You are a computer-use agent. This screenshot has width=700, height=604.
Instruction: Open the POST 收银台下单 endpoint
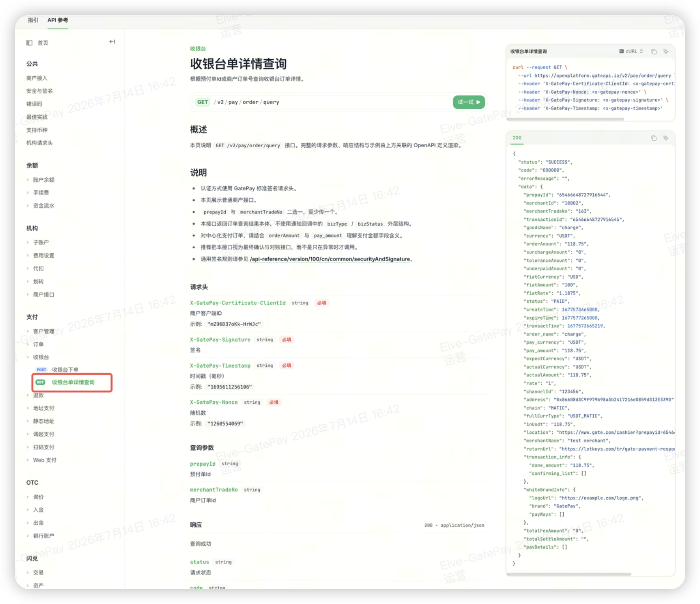(65, 370)
